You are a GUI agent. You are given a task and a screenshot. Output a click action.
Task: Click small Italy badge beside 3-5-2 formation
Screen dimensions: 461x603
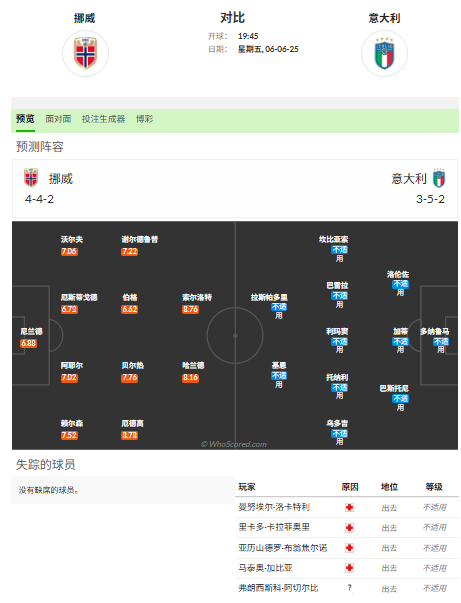pos(439,178)
